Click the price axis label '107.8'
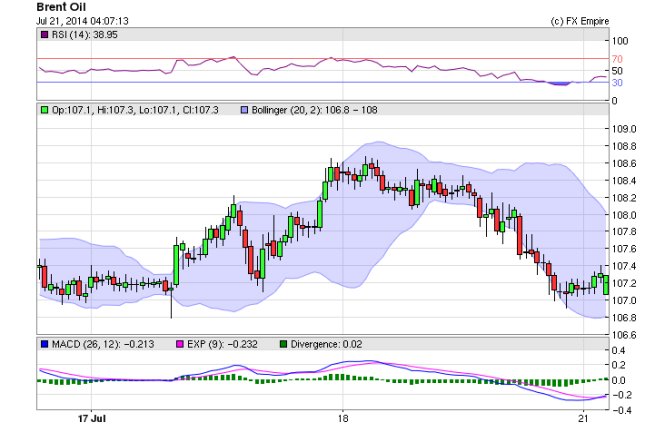The width and height of the screenshot is (645, 442). pos(624,232)
